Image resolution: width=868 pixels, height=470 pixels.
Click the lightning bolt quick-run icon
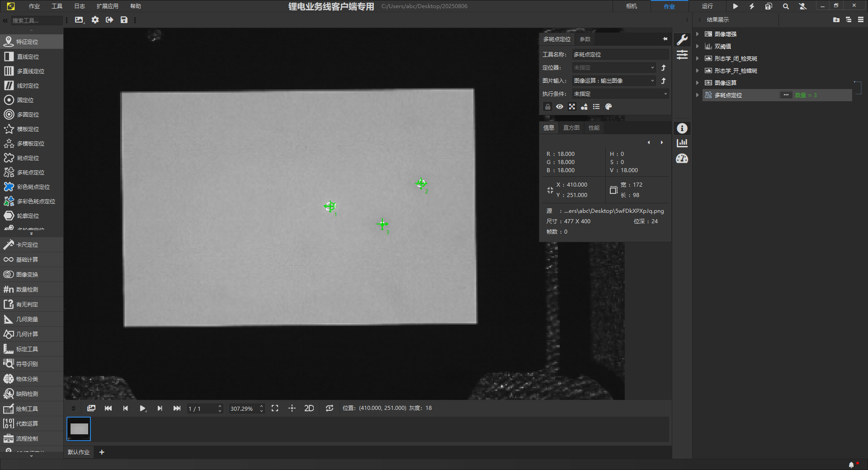(x=752, y=6)
